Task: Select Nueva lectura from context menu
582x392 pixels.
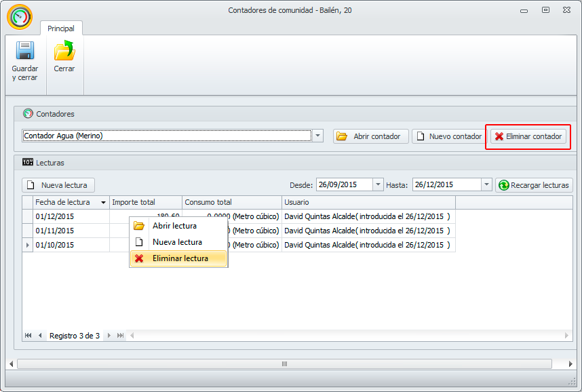Action: point(178,242)
